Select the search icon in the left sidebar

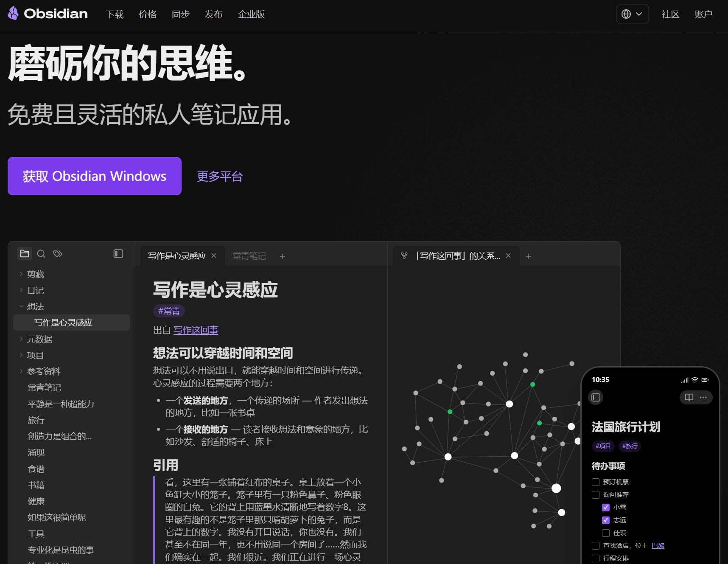[x=41, y=253]
